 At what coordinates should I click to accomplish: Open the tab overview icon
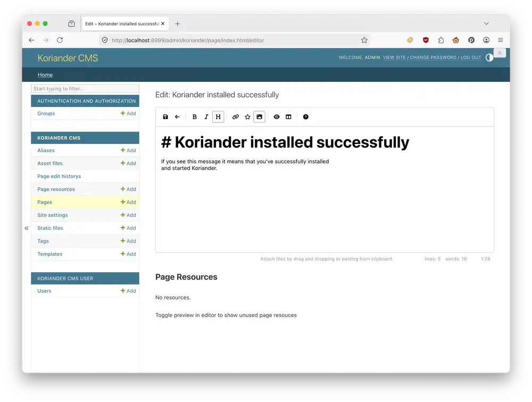pos(71,24)
